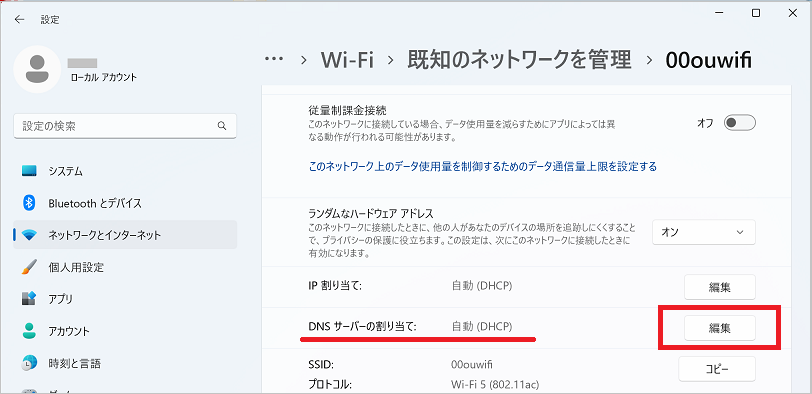
Task: Select ネットワークとインターネット category
Action: click(125, 235)
